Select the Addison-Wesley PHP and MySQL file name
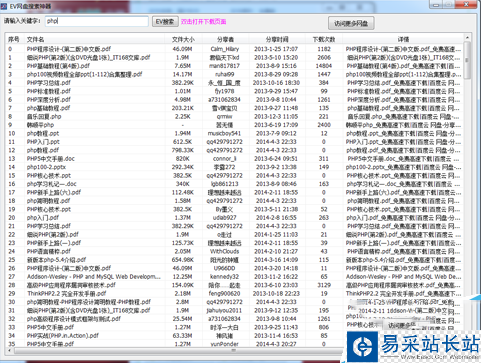Screen dimensions: 481x363 coord(94,277)
